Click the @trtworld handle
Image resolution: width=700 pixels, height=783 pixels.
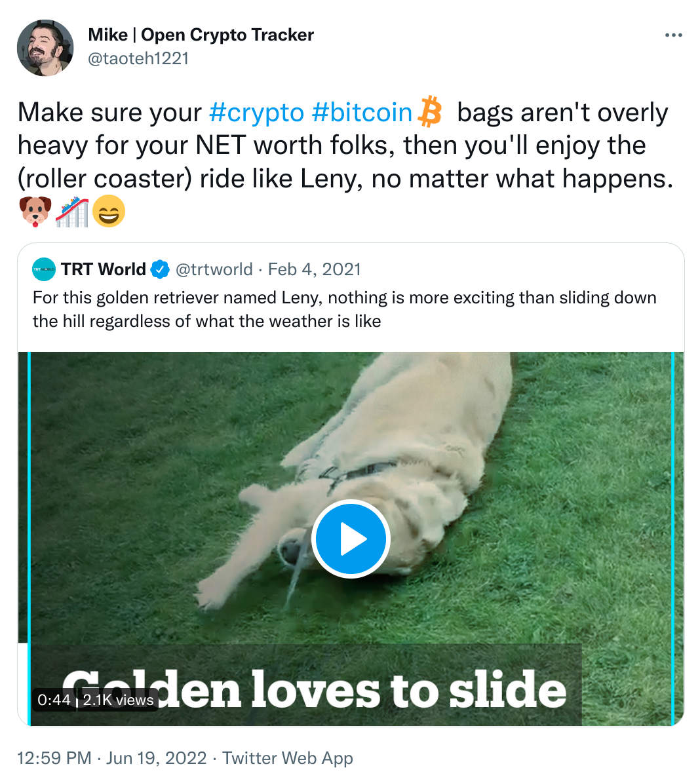[x=214, y=269]
